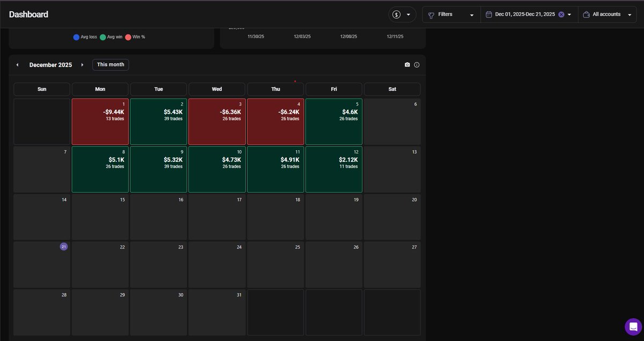Open the chat support bubble
This screenshot has width=644, height=341.
pyautogui.click(x=633, y=327)
